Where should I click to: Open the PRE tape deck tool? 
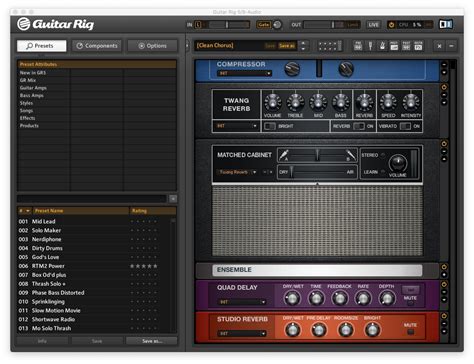click(358, 46)
